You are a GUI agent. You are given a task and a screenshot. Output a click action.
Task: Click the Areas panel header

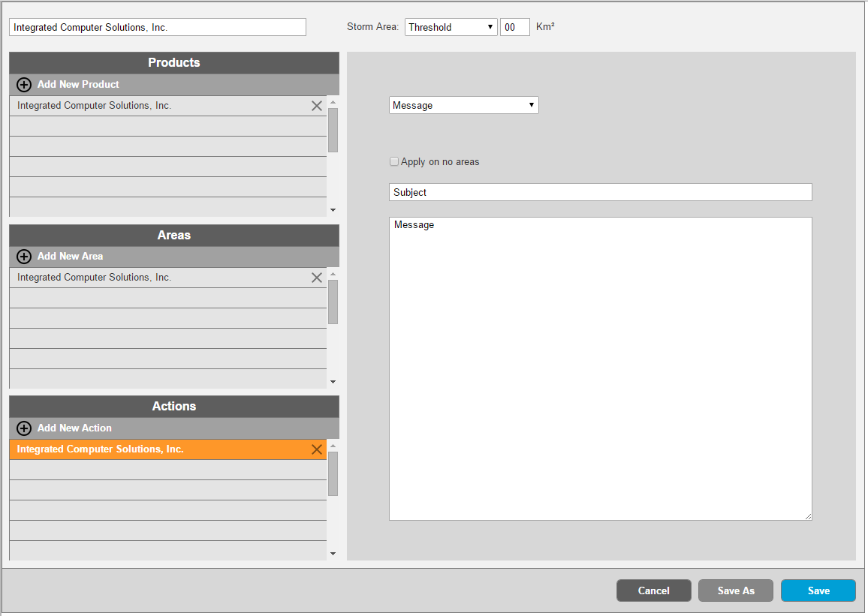[x=173, y=235]
